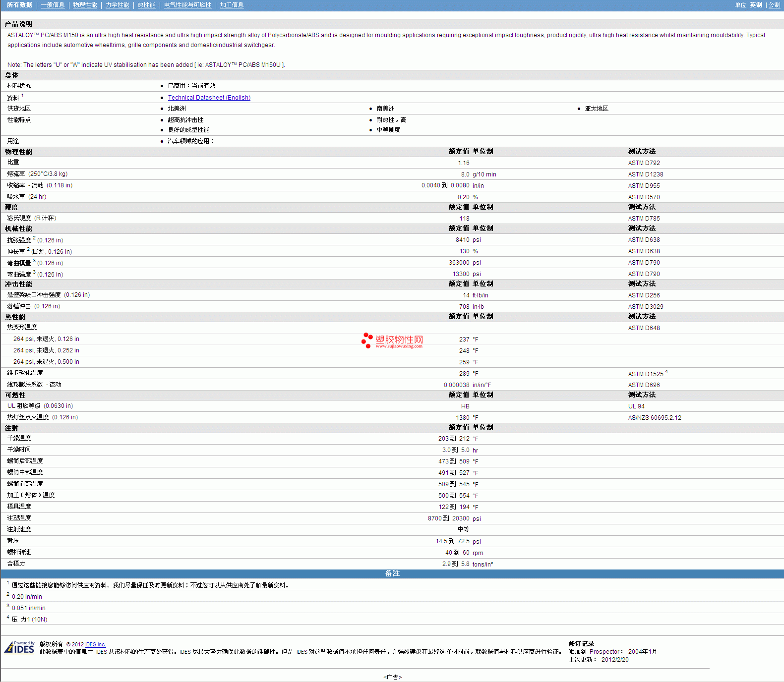Viewport: 784px width, 682px height.
Task: Select ASTM D792 test method text
Action: (x=644, y=163)
